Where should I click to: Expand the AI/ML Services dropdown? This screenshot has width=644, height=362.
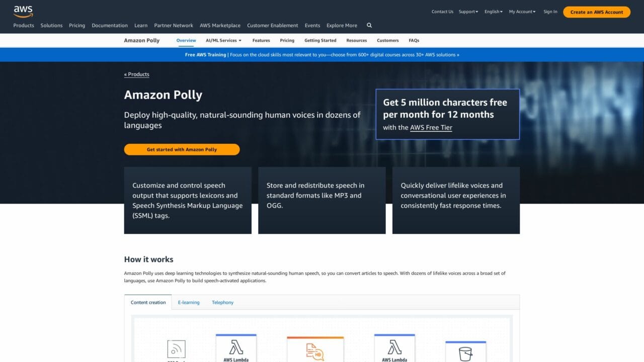(x=223, y=40)
